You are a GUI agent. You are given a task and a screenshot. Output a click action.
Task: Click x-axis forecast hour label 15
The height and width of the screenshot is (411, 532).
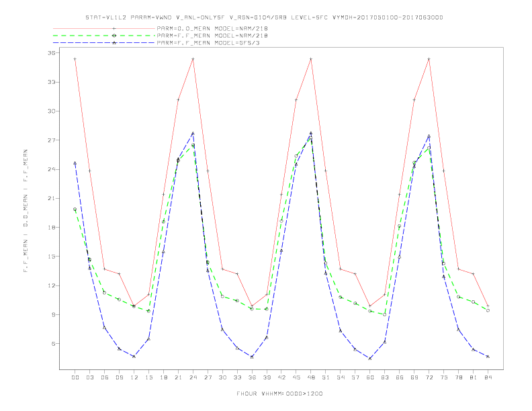[x=148, y=377]
